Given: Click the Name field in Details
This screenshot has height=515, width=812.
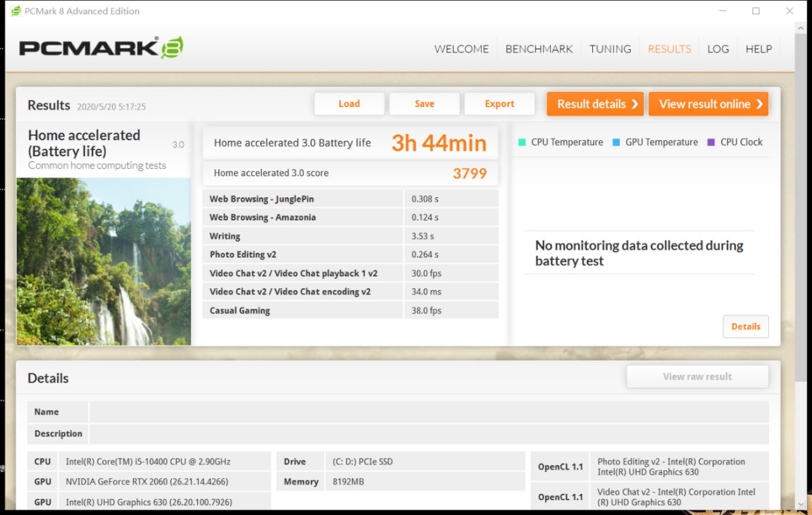Looking at the screenshot, I should tap(429, 412).
